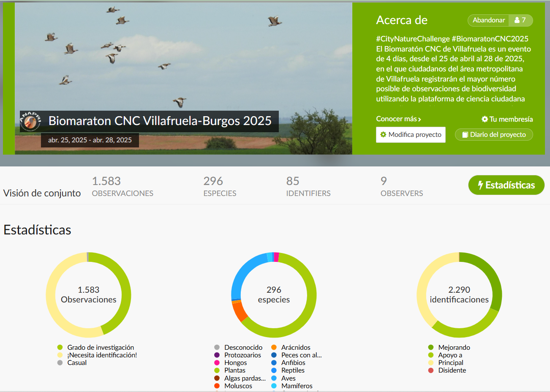Open the Modifica proyecto button
Viewport: 550px width, 392px height.
pos(411,135)
